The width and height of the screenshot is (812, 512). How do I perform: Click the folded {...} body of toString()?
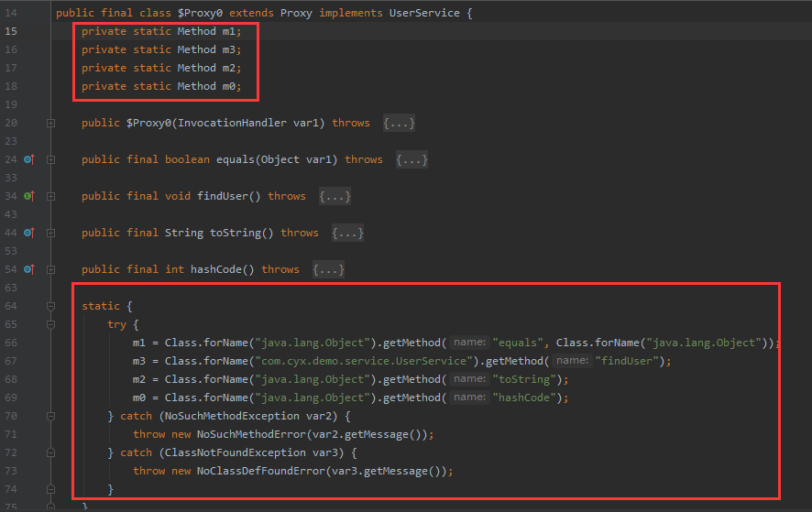347,233
